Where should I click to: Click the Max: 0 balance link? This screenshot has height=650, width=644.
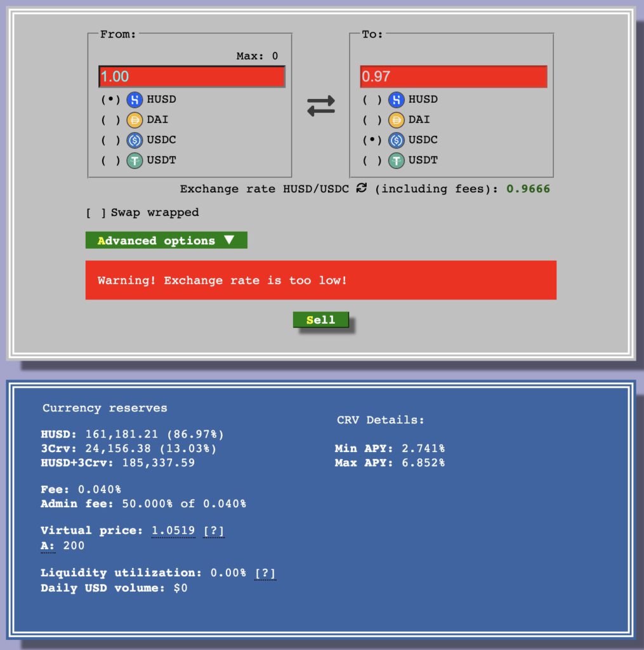pos(257,56)
